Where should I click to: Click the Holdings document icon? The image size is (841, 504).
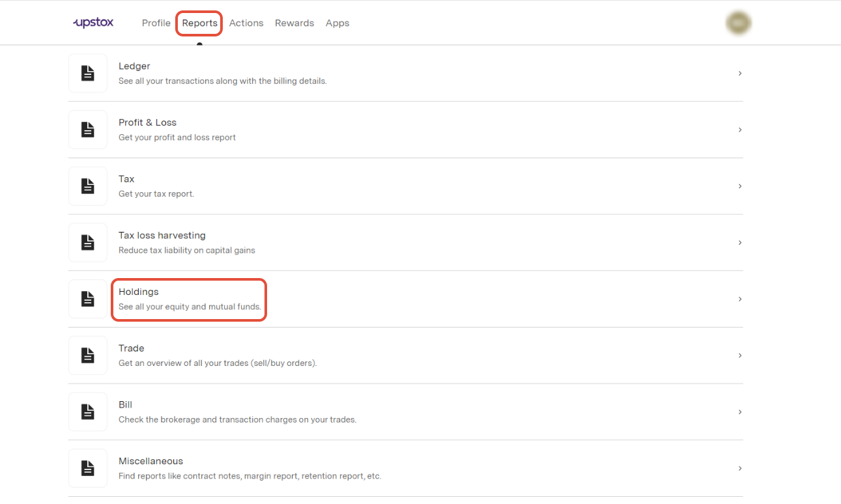pos(88,299)
